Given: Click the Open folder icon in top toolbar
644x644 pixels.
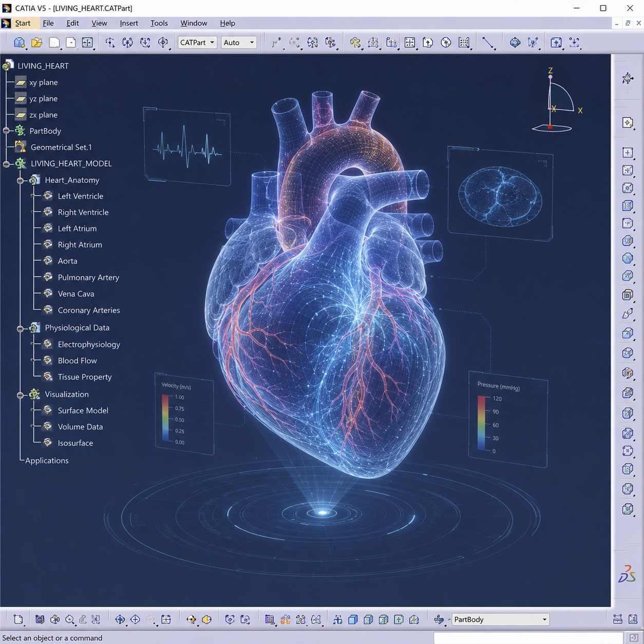Looking at the screenshot, I should point(36,43).
